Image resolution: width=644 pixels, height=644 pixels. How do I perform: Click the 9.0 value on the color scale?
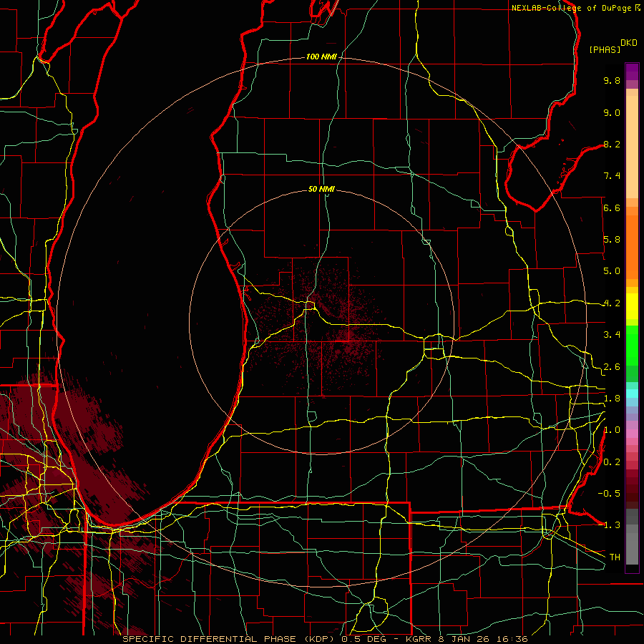[612, 112]
